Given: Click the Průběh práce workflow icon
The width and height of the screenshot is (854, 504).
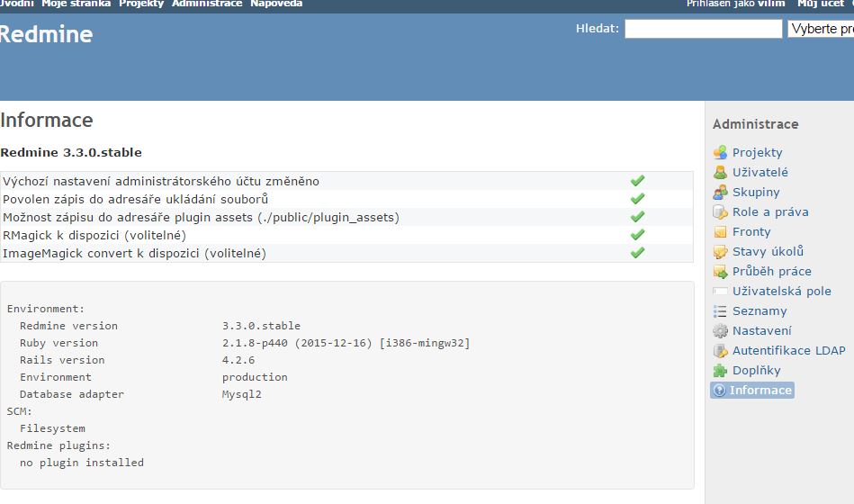Looking at the screenshot, I should (720, 271).
